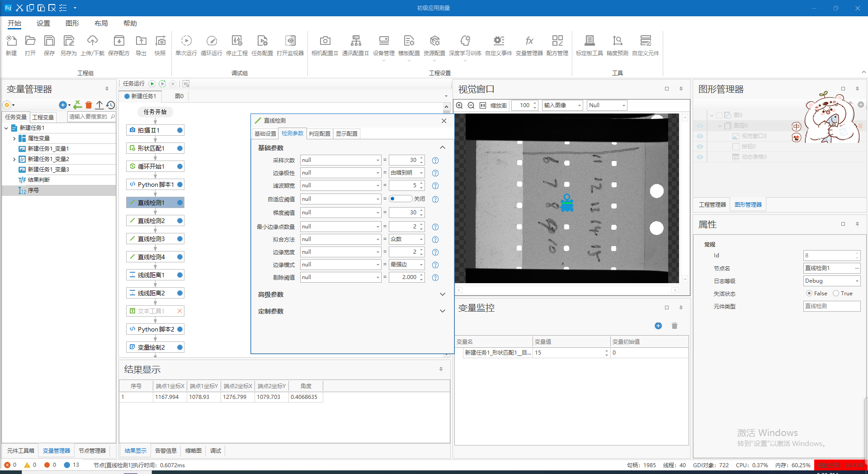Toggle the 直线检测2 node status dot
Viewport: 868px width, 474px height.
coord(180,221)
